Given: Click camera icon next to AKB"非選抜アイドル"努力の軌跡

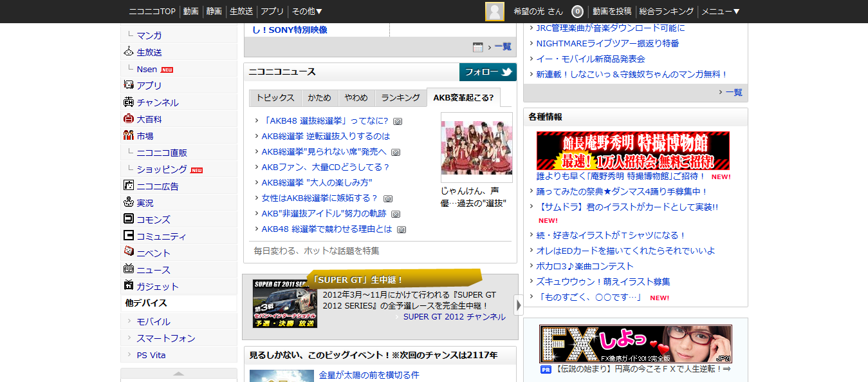Looking at the screenshot, I should click(396, 214).
